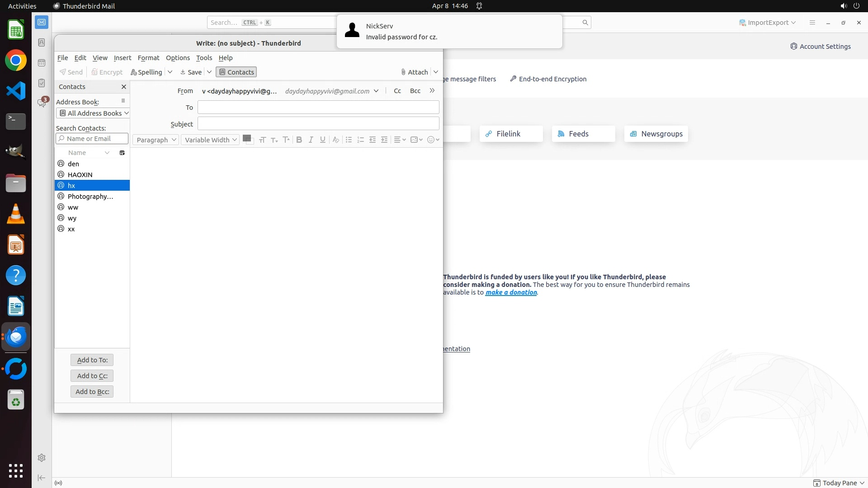The image size is (868, 488).
Task: Increase indent of the paragraph
Action: tap(384, 140)
